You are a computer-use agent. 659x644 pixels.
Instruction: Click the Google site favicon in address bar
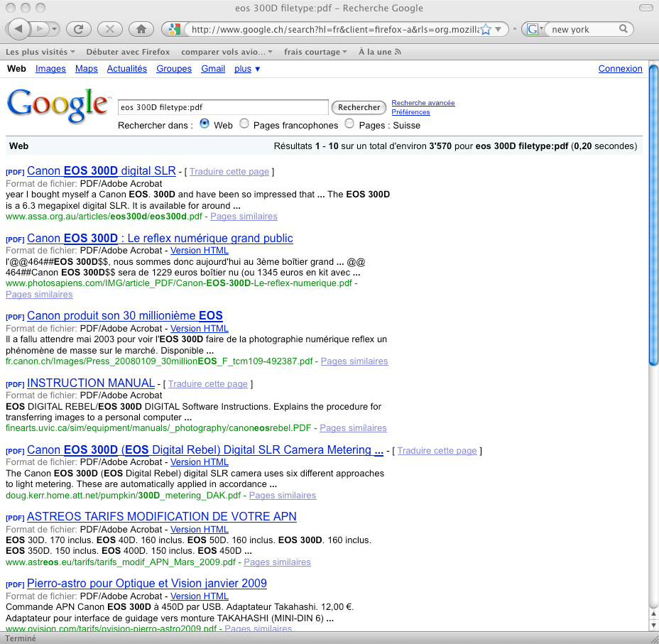point(173,29)
